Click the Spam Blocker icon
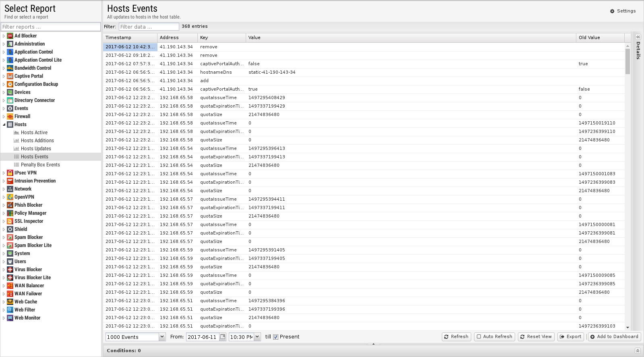The width and height of the screenshot is (644, 357). [10, 237]
